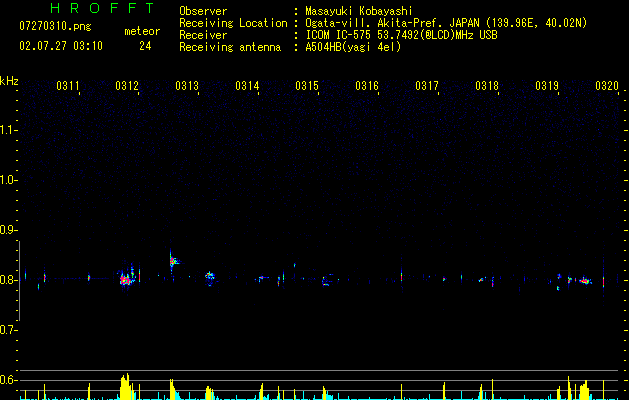Click time marker 0314
Image resolution: width=629 pixels, height=400 pixels.
tap(247, 86)
